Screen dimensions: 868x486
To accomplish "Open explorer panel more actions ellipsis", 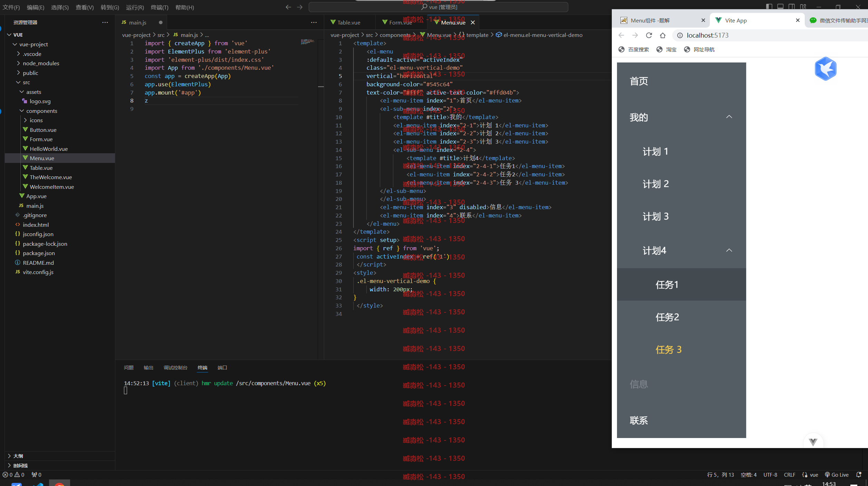I will click(x=105, y=22).
